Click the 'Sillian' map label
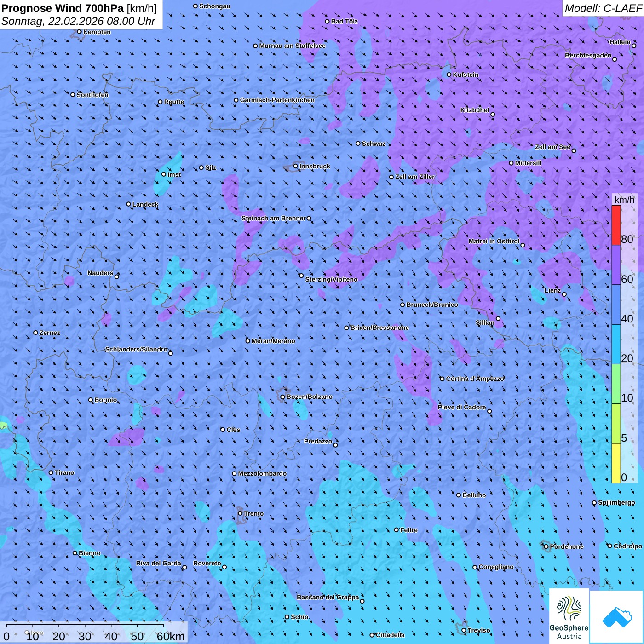Image resolution: width=644 pixels, height=644 pixels. click(x=485, y=322)
